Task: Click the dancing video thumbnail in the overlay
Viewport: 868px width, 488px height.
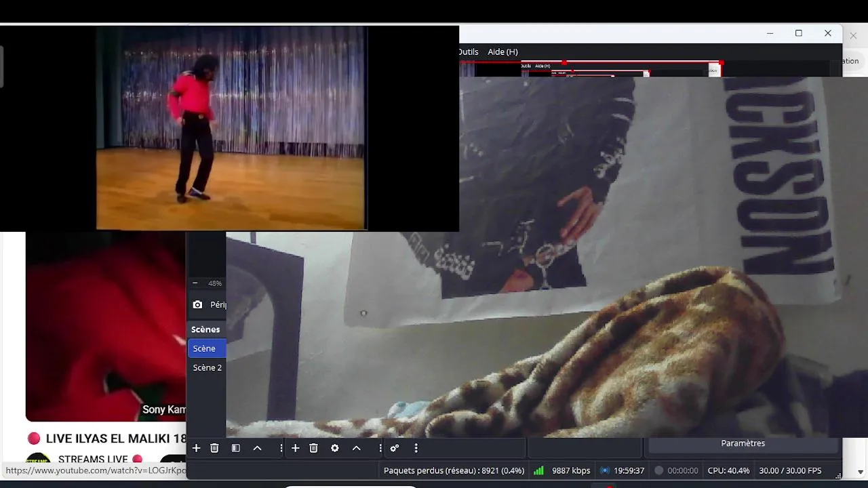Action: 231,129
